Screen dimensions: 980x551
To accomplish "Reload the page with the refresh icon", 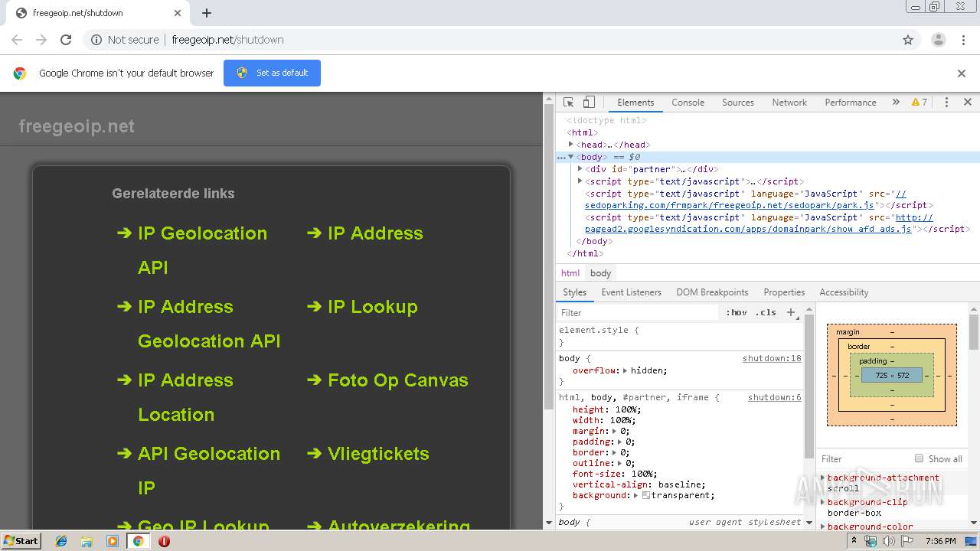I will (66, 40).
